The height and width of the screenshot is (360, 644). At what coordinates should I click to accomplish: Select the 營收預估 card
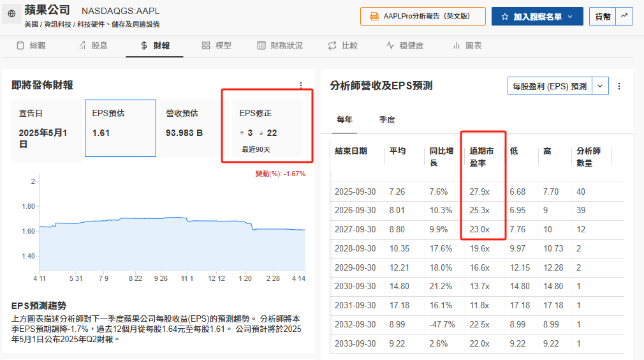click(x=193, y=128)
